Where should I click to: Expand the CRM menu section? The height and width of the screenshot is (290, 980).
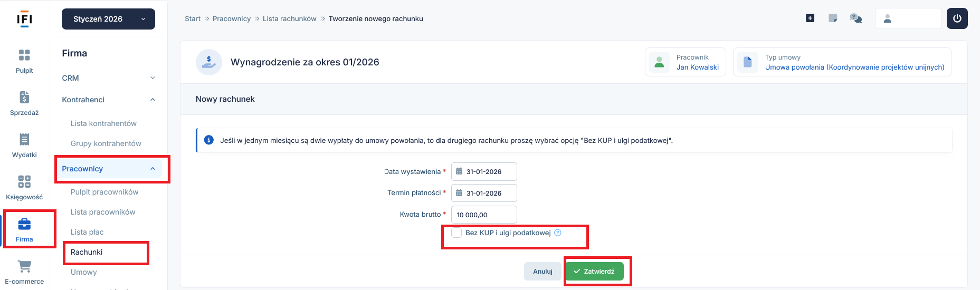coord(109,78)
